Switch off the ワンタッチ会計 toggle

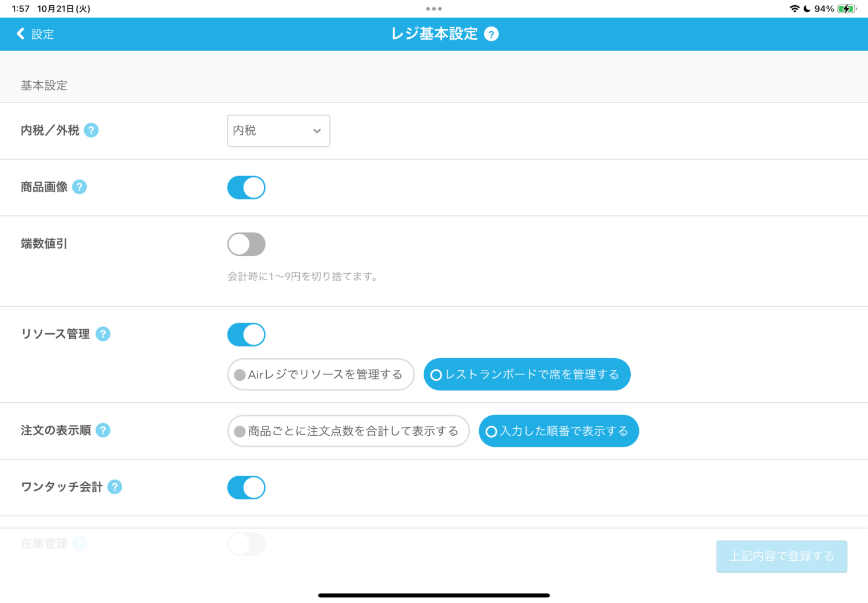pyautogui.click(x=247, y=487)
